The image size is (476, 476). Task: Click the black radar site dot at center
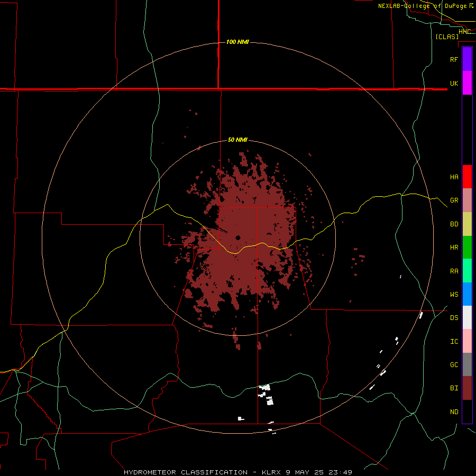[238, 237]
